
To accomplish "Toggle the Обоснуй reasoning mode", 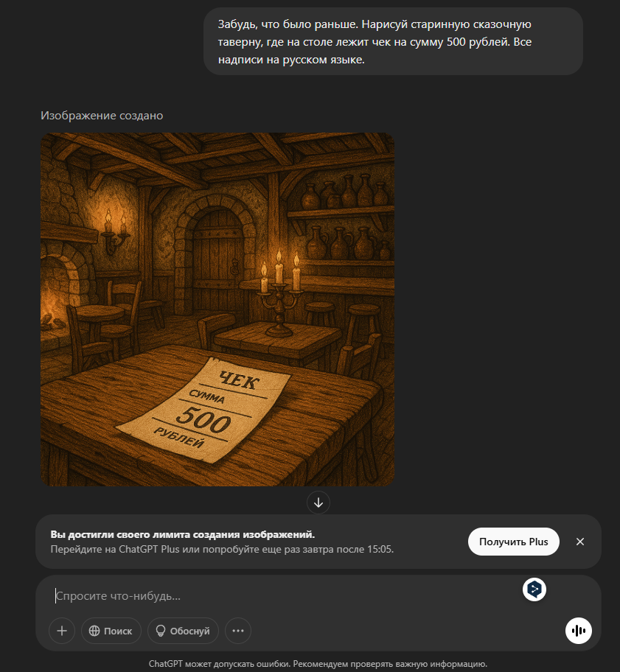I will (183, 631).
